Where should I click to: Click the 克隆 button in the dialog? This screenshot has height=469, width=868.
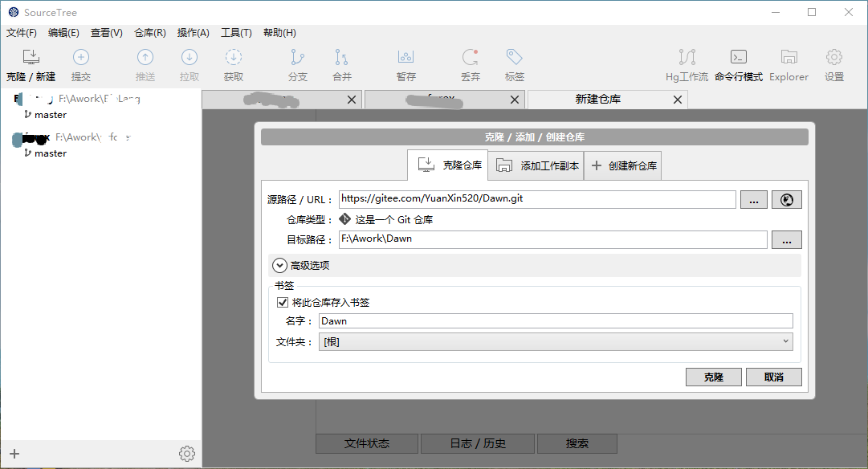(714, 377)
